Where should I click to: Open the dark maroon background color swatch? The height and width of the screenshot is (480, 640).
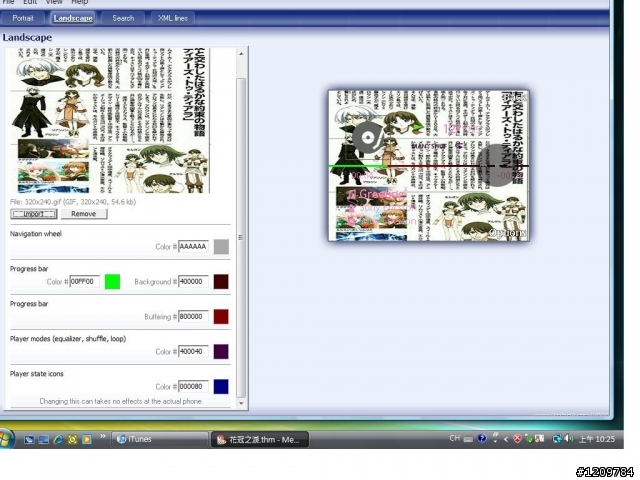tap(221, 282)
